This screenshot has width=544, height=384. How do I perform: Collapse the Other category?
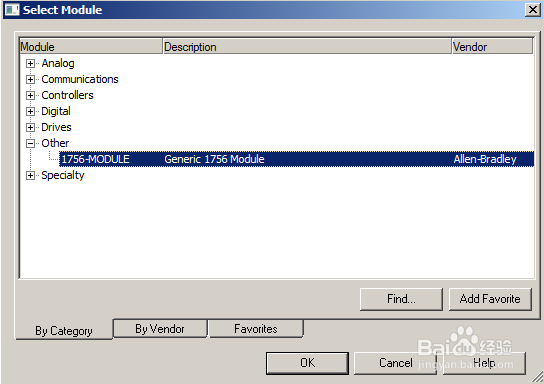tap(30, 143)
